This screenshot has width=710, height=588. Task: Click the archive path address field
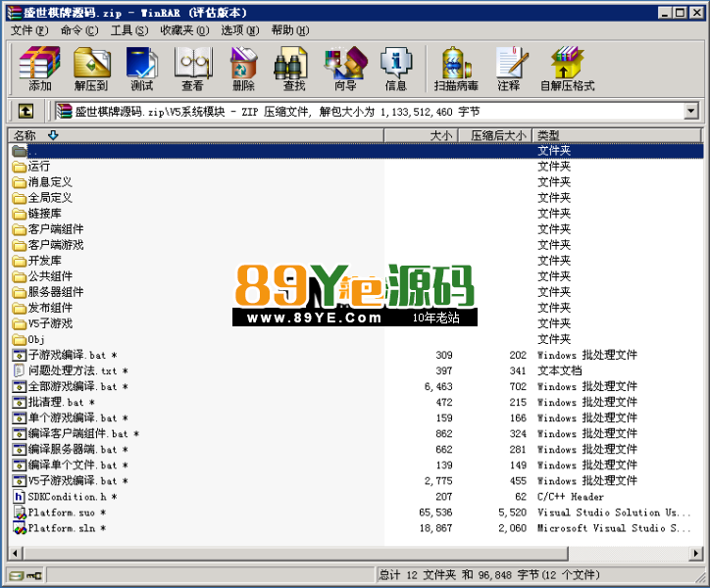pyautogui.click(x=369, y=111)
